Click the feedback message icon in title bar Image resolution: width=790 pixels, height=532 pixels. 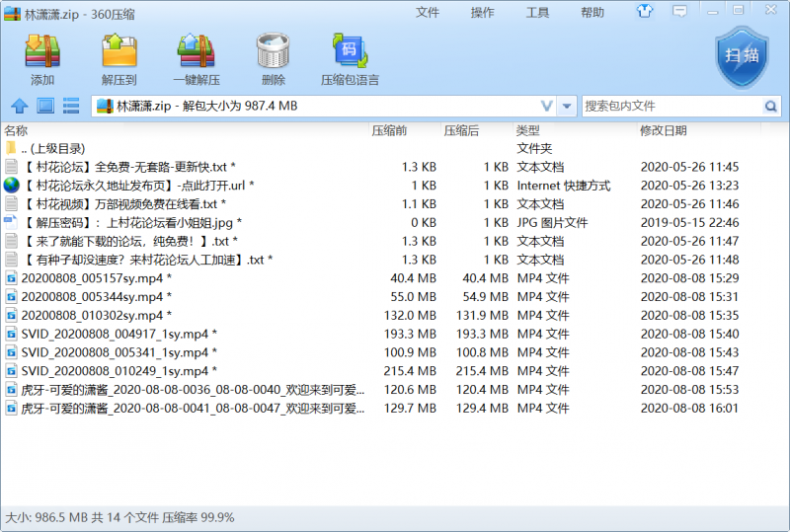678,12
